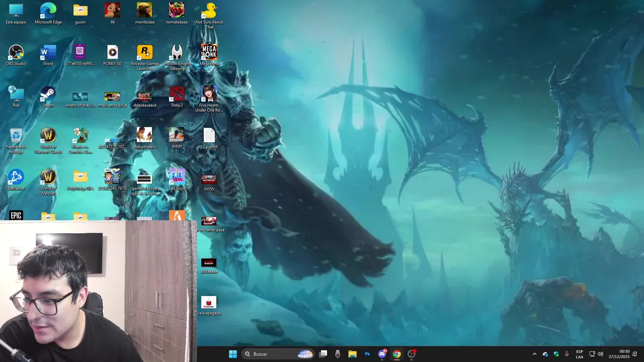Switch to Google Chrome on taskbar
The height and width of the screenshot is (362, 644).
[x=396, y=354]
